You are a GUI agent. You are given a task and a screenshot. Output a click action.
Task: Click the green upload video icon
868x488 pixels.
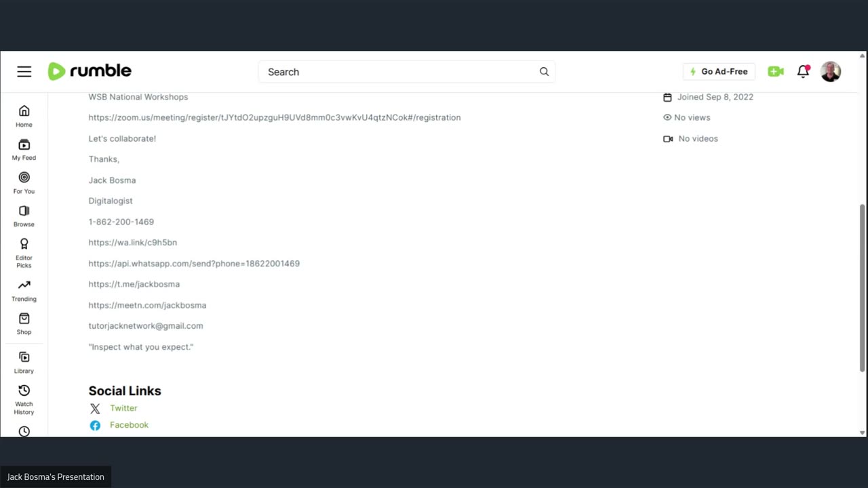coord(776,71)
